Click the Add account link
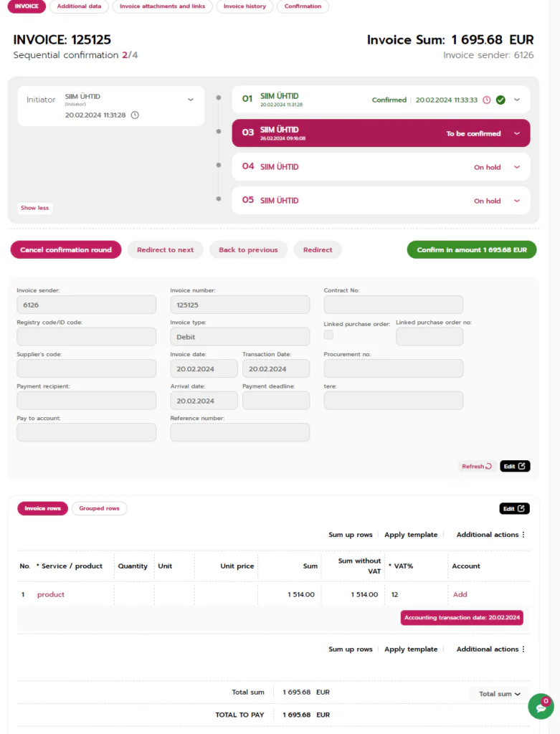The height and width of the screenshot is (734, 560). coord(460,594)
